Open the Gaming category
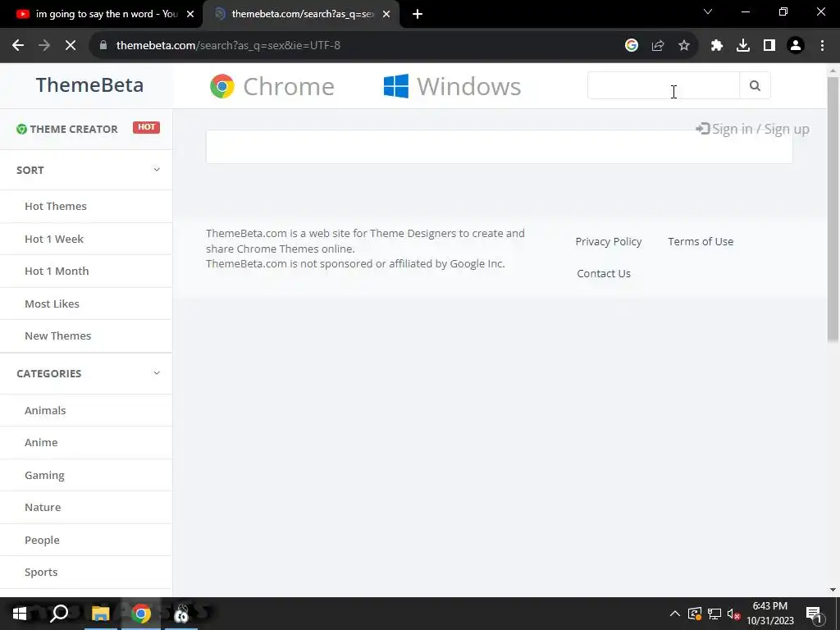 (x=44, y=475)
